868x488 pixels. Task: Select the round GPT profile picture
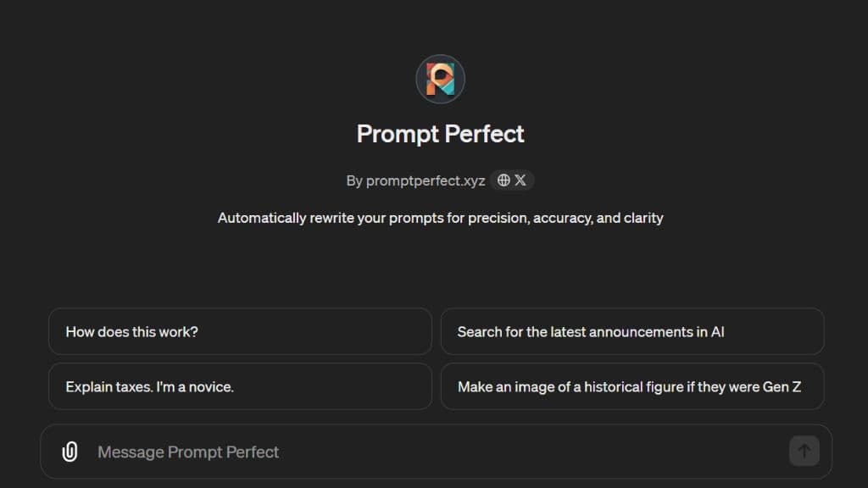click(x=440, y=80)
